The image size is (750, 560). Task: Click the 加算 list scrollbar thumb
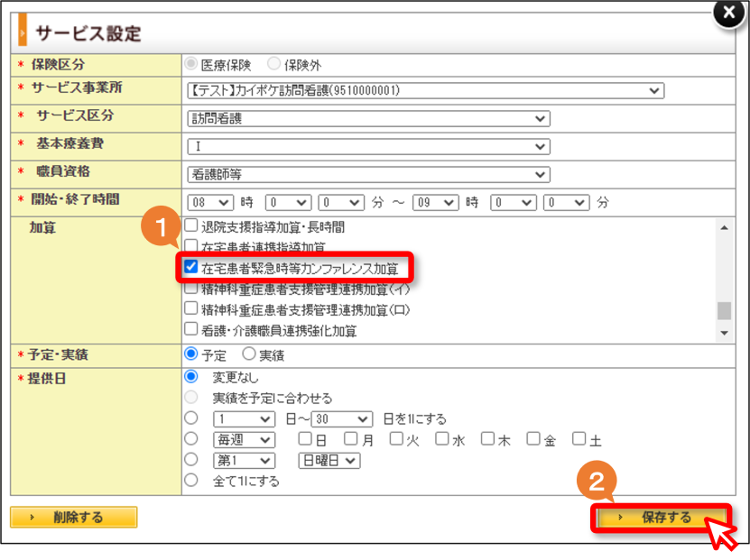point(724,310)
